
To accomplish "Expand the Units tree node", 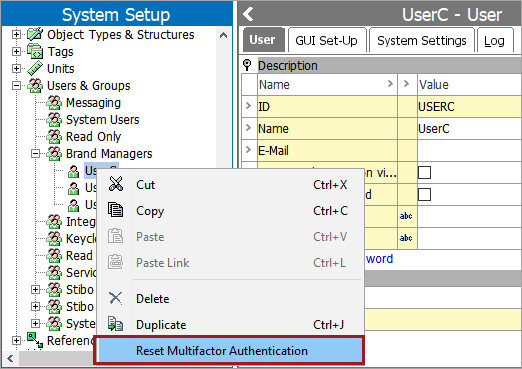I will 16,68.
